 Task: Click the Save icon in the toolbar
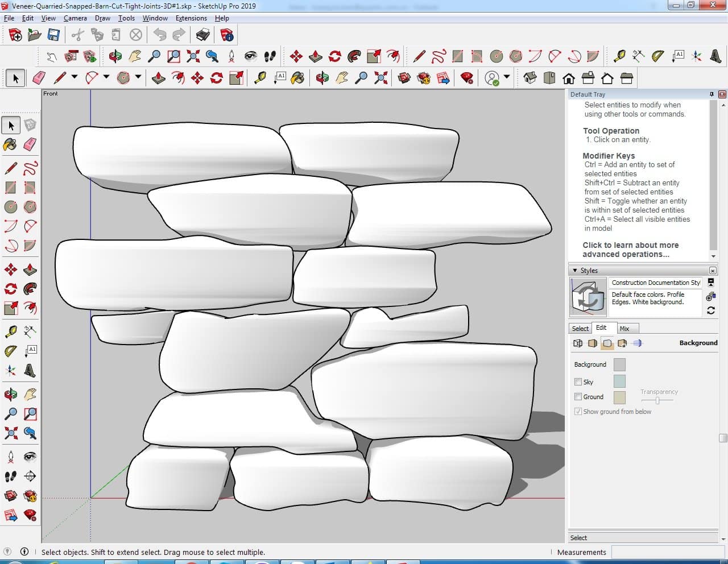53,35
